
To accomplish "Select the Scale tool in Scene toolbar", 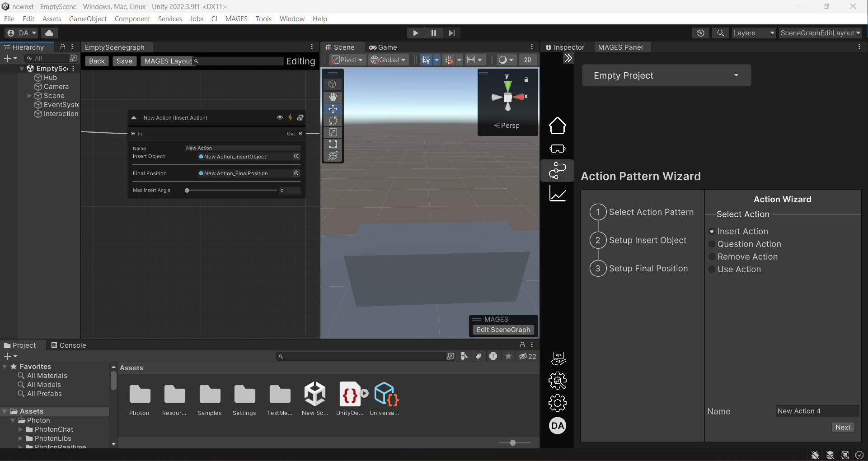I will 333,132.
